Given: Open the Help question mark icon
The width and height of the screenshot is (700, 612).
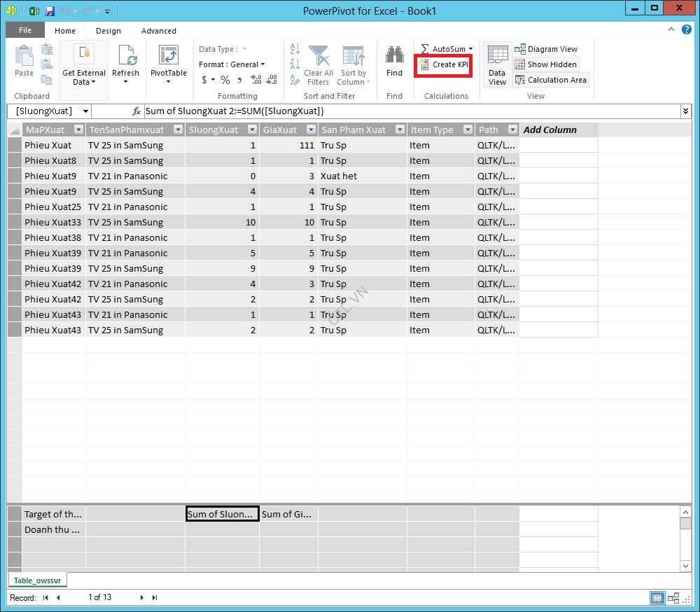Looking at the screenshot, I should tap(686, 29).
